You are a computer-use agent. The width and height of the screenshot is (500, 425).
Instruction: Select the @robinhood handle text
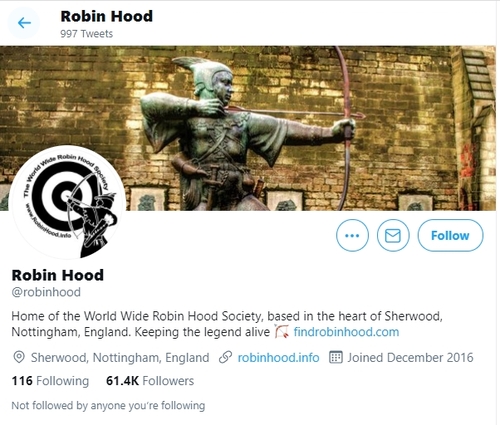pyautogui.click(x=46, y=292)
